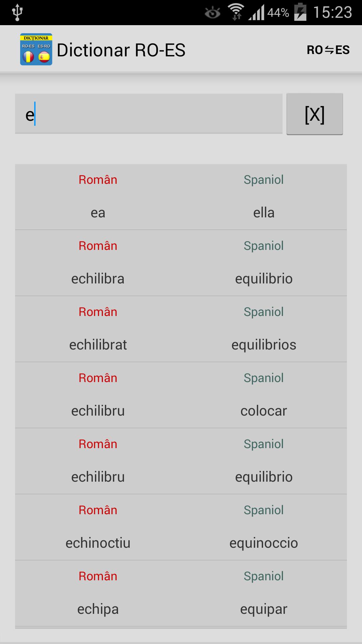Toggle translation direction with RO⇄ES

pos(328,50)
